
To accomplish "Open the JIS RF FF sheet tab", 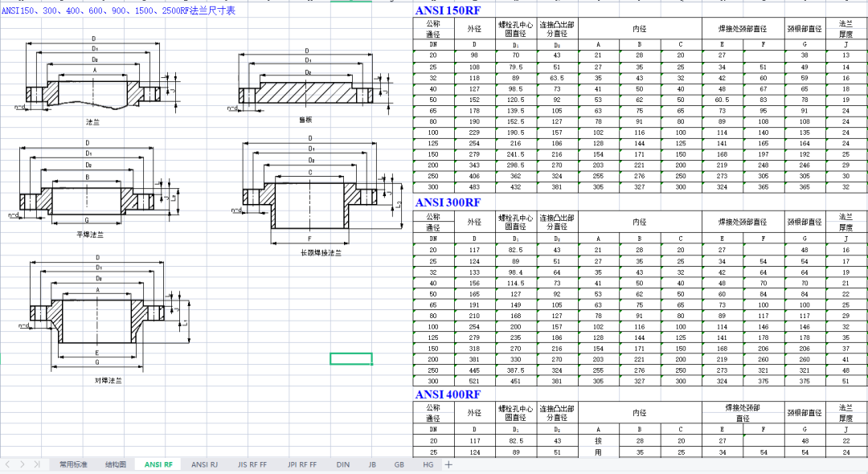I will [252, 464].
